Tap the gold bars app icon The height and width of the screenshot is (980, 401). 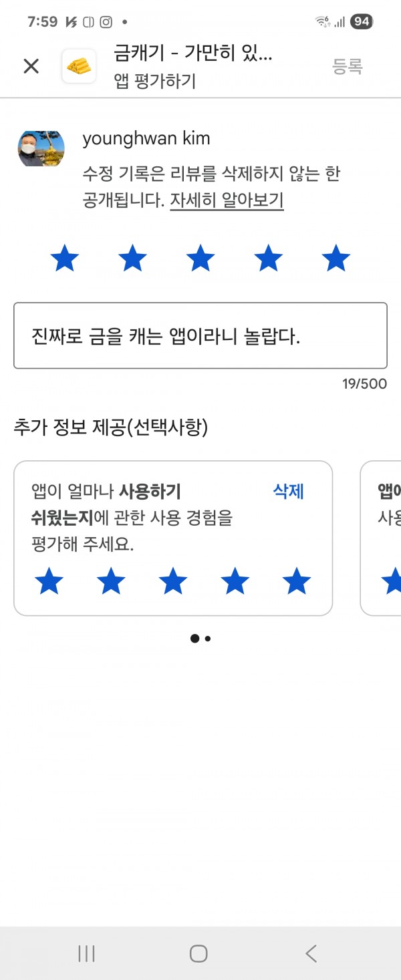click(79, 66)
